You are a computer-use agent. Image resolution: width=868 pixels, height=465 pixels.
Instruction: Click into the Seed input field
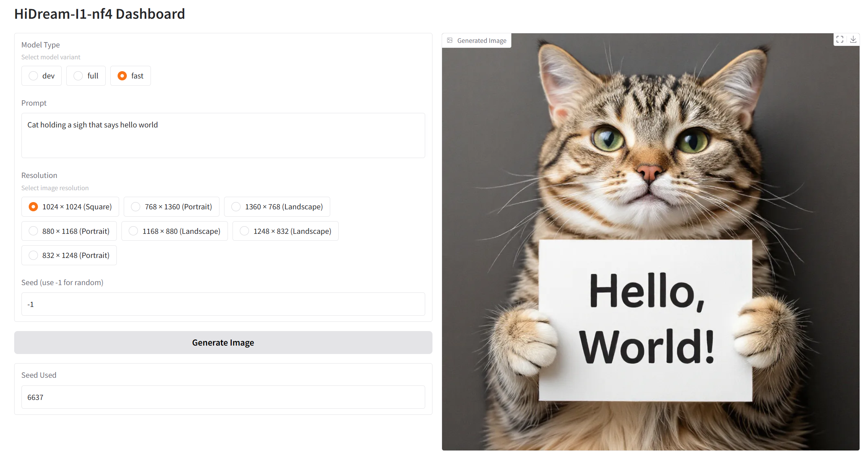[223, 304]
